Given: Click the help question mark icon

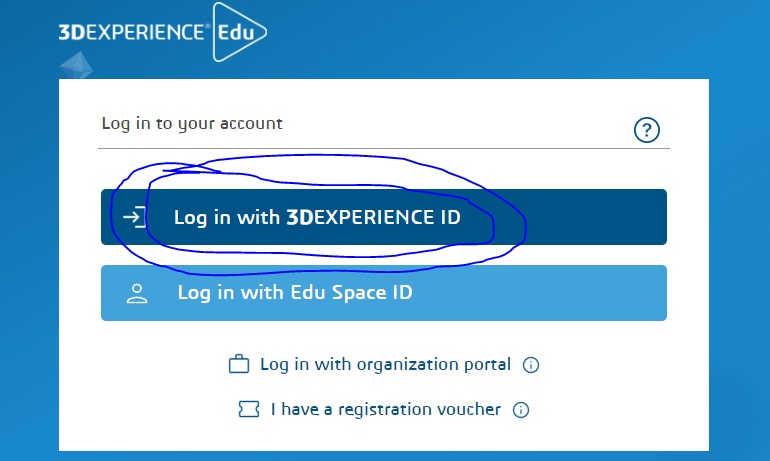Looking at the screenshot, I should click(647, 129).
